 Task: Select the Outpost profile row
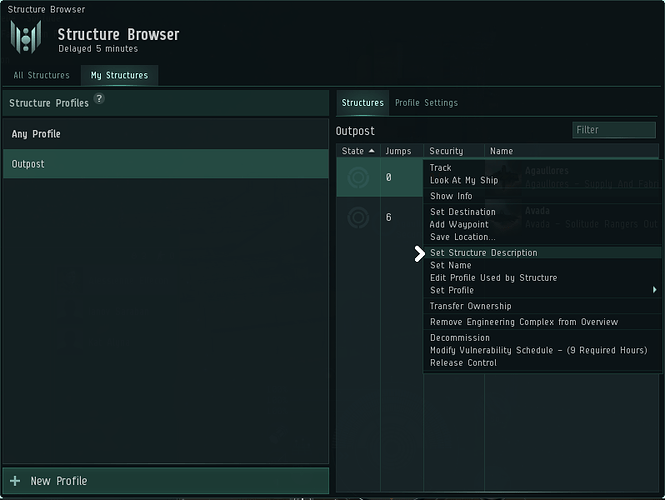(x=166, y=164)
